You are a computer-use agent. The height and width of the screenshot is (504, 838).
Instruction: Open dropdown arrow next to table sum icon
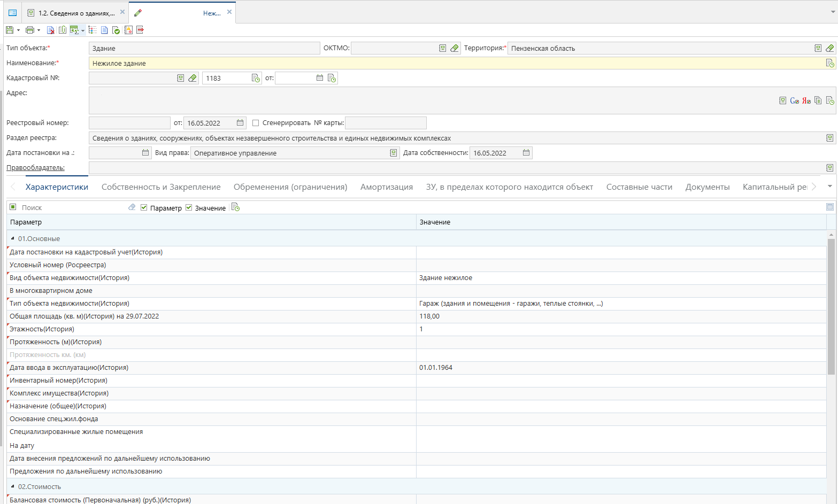(83, 30)
